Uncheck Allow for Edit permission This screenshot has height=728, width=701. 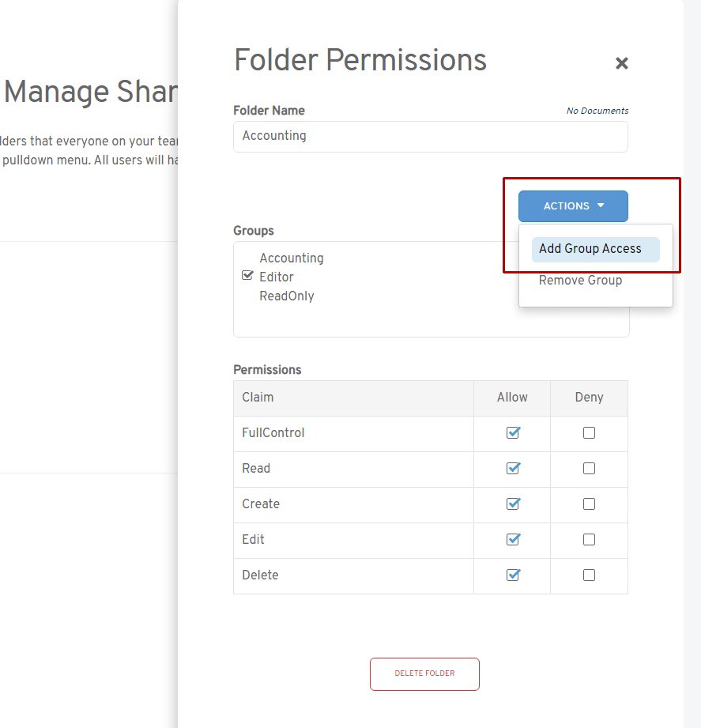[x=513, y=540]
